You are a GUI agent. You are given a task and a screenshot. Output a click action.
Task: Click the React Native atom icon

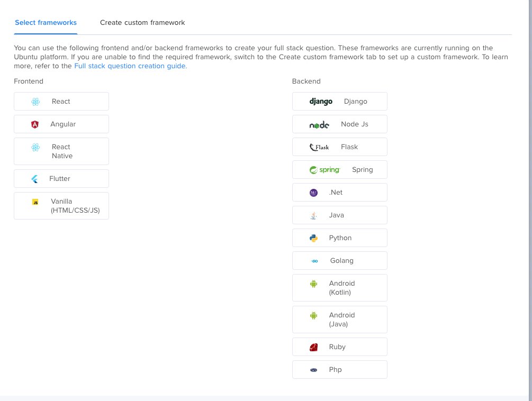click(35, 147)
